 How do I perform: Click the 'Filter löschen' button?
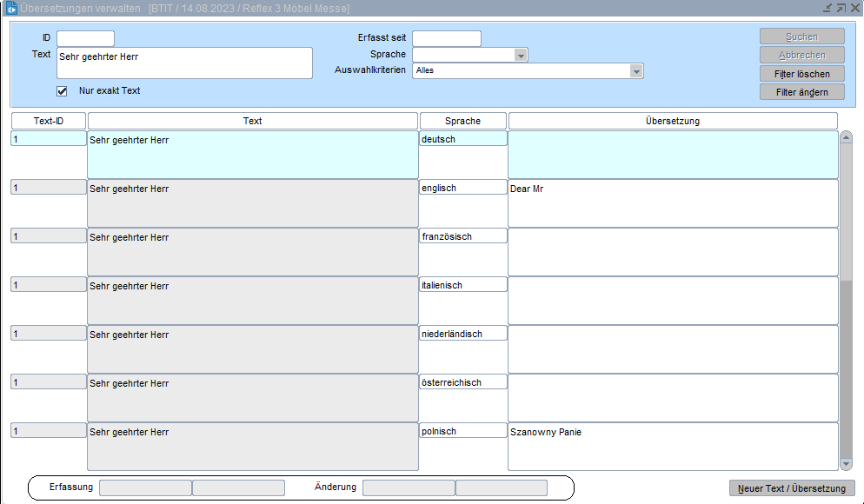(x=801, y=74)
